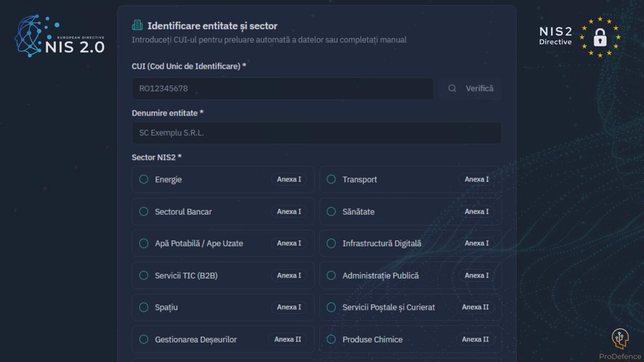Click the document icon beside Identificare entitate
Image resolution: width=644 pixels, height=362 pixels.
[137, 25]
